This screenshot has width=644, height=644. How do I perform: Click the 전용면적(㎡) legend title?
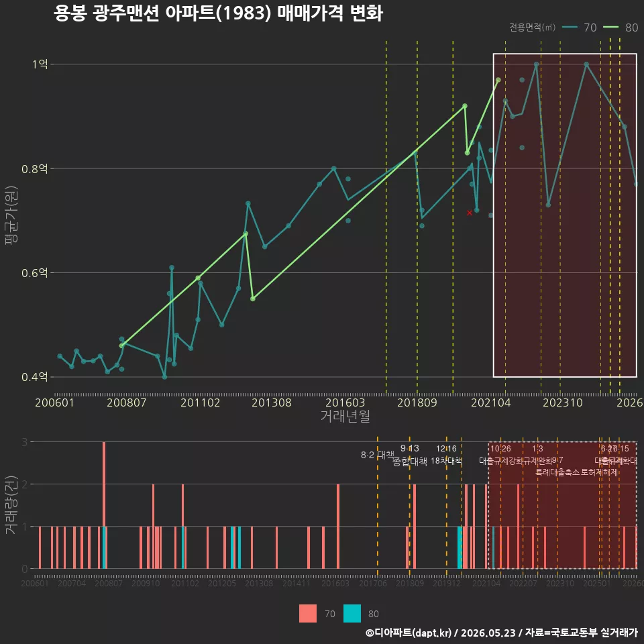[532, 28]
